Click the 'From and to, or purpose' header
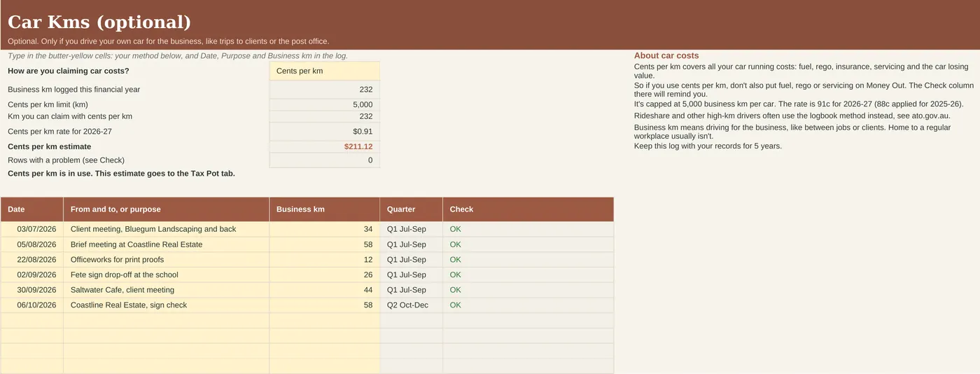The height and width of the screenshot is (374, 980). pyautogui.click(x=167, y=209)
